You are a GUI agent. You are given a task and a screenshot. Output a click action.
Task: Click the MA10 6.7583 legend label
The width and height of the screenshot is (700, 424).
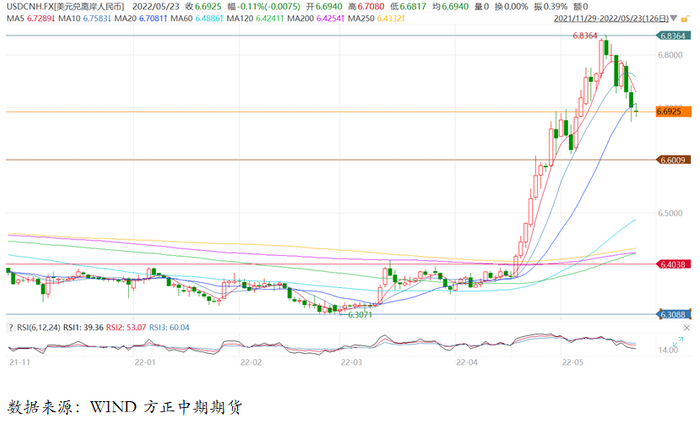tap(84, 19)
